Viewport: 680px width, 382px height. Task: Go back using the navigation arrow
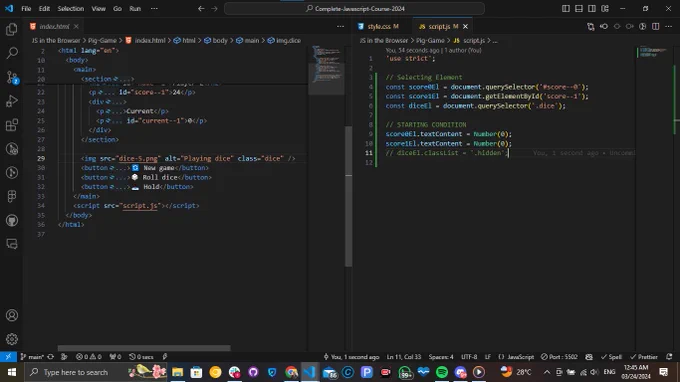[x=201, y=9]
